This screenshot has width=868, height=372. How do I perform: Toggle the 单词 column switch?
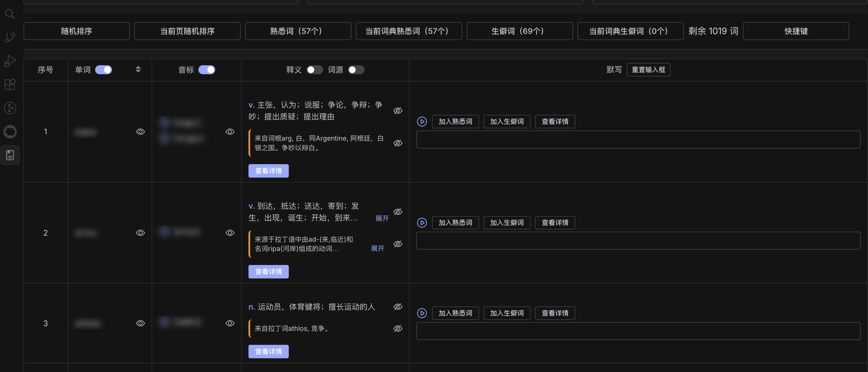[x=104, y=70]
